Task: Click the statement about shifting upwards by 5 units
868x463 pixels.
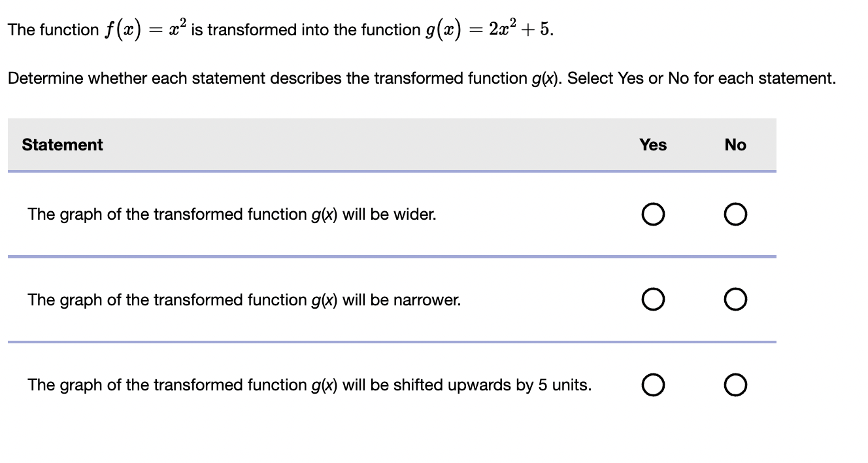Action: point(309,385)
